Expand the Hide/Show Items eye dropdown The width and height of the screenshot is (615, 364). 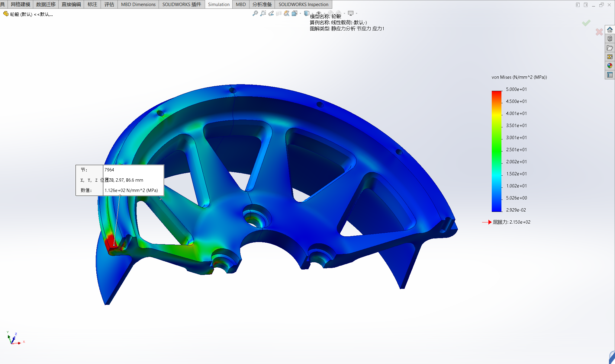324,13
